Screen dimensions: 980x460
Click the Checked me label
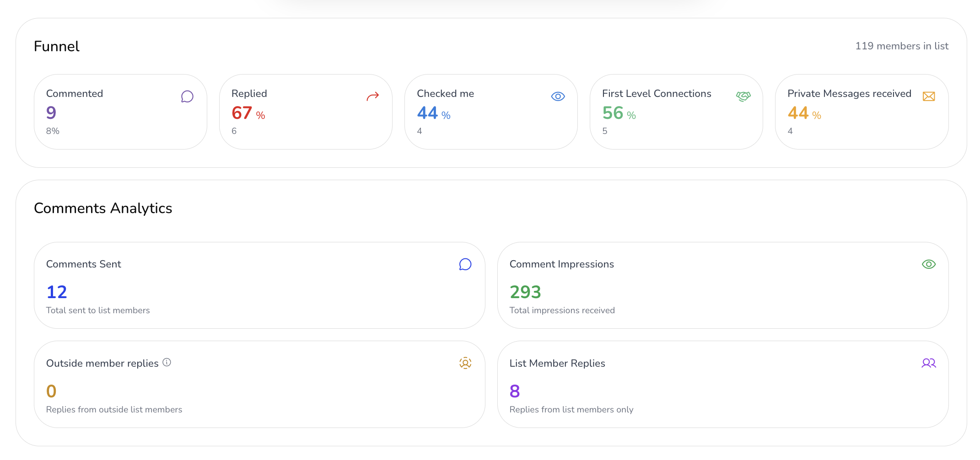pyautogui.click(x=446, y=93)
